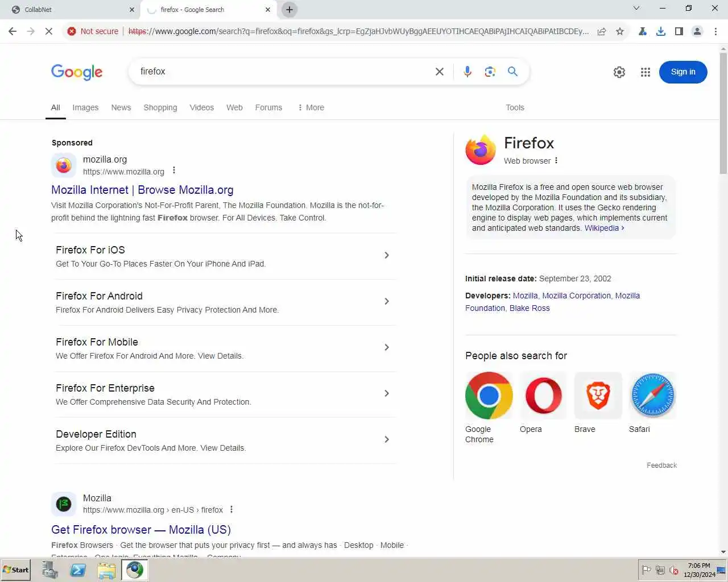This screenshot has height=582, width=728.
Task: Open Chrome Labs flask icon
Action: (643, 31)
